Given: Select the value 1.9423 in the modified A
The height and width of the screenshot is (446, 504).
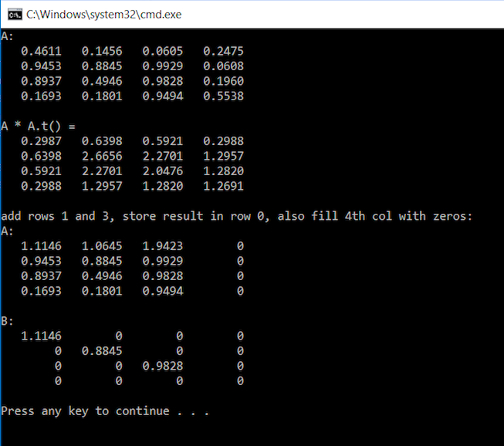Looking at the screenshot, I should click(x=163, y=246).
